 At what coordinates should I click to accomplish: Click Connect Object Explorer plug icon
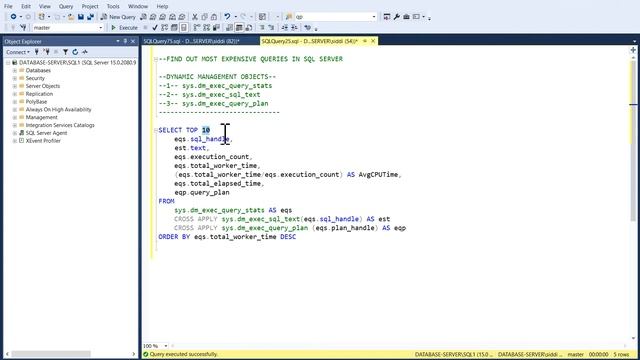tap(37, 52)
